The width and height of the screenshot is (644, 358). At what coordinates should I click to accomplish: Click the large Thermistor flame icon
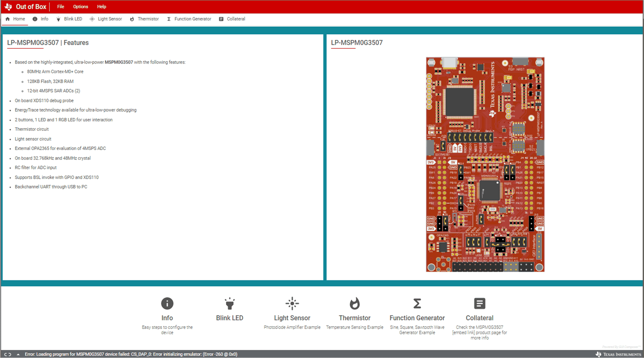(x=355, y=304)
